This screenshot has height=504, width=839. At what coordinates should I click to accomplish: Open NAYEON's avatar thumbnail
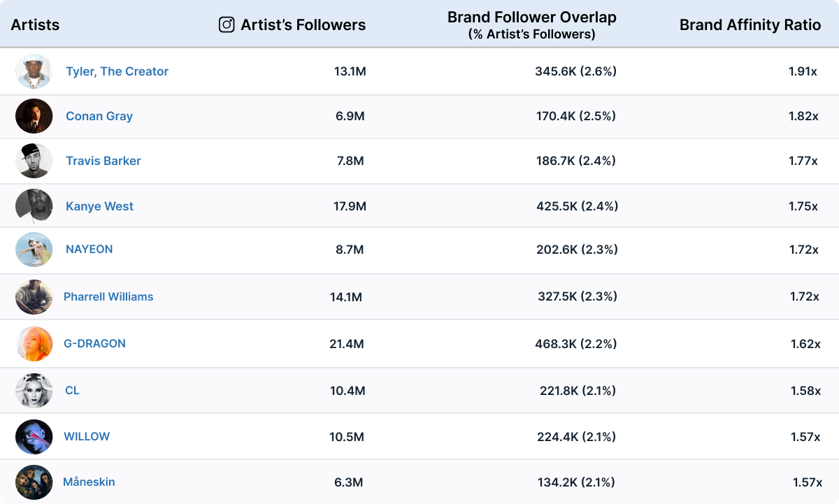coord(34,250)
